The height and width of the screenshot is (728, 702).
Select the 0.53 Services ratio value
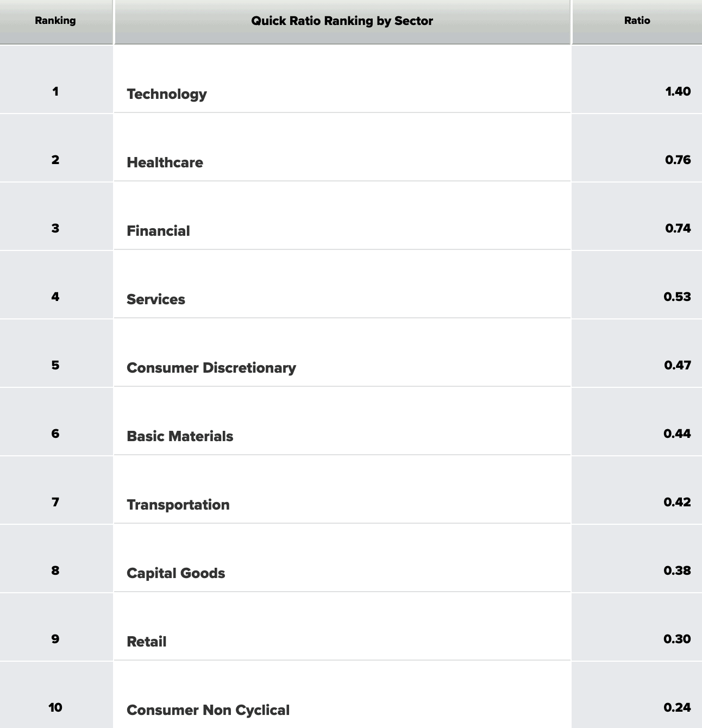click(x=677, y=297)
